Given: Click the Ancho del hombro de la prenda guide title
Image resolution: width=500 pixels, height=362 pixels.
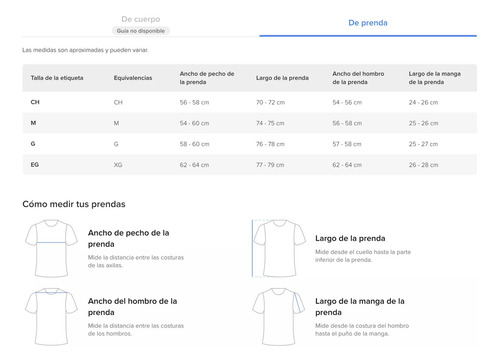Looking at the screenshot, I should [x=132, y=307].
